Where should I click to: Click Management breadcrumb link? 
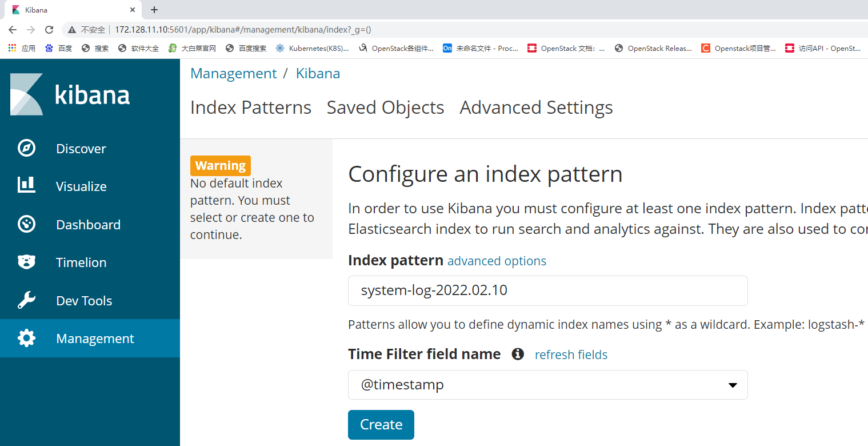233,73
